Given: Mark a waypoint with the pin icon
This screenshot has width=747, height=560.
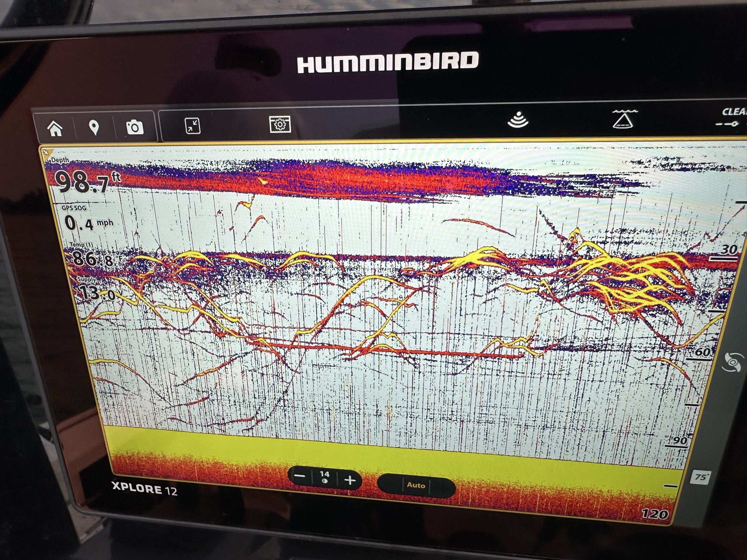Looking at the screenshot, I should (94, 128).
